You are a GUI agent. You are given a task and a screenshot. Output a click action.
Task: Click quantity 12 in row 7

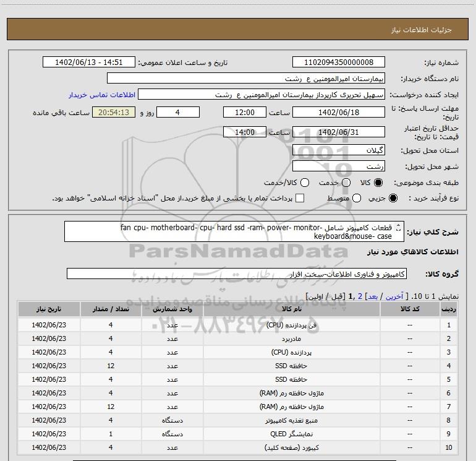pos(111,407)
